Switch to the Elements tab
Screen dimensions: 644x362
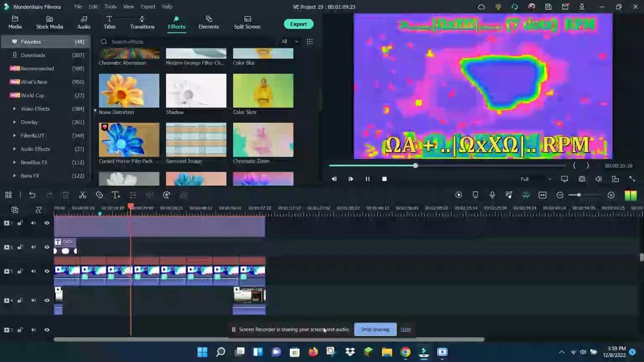tap(208, 23)
